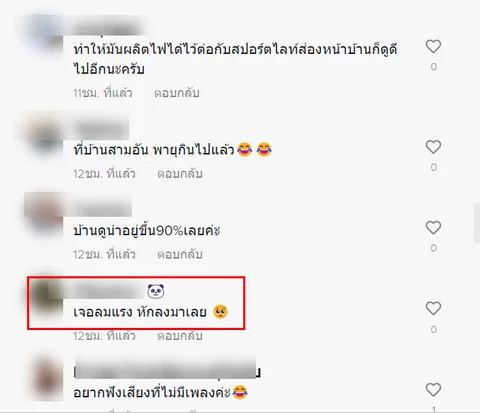Open the avatar of the last commenter

[48, 378]
